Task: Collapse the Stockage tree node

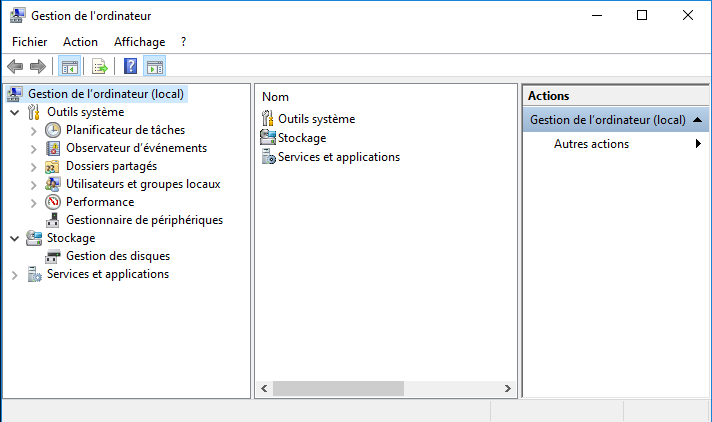Action: click(x=15, y=238)
